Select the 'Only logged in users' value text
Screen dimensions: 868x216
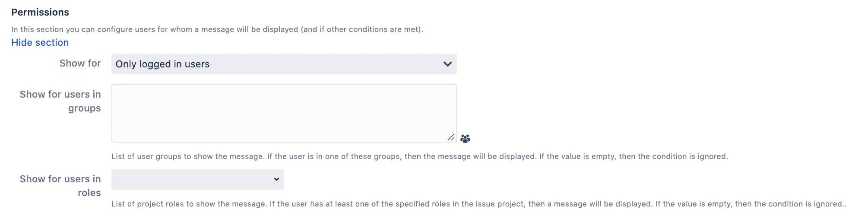[x=162, y=64]
